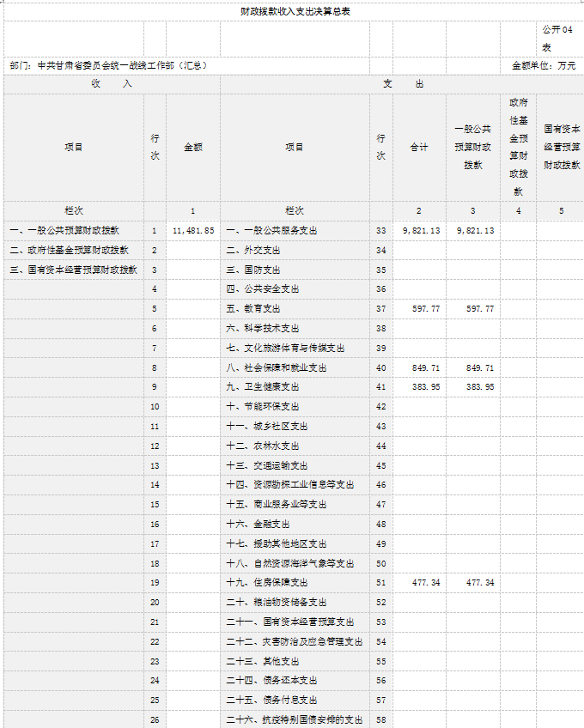This screenshot has width=584, height=728.
Task: Click row number 19 in the income section
Action: [x=155, y=583]
